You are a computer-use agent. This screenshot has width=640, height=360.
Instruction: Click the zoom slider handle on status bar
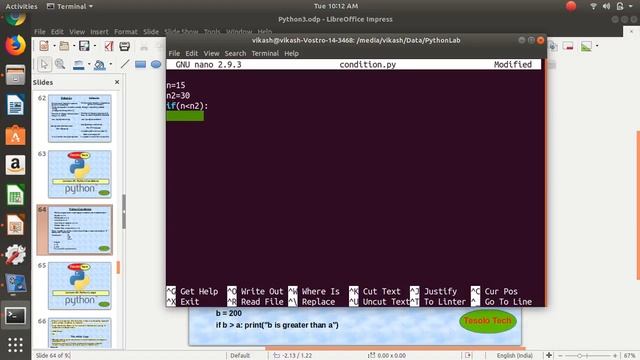(579, 356)
